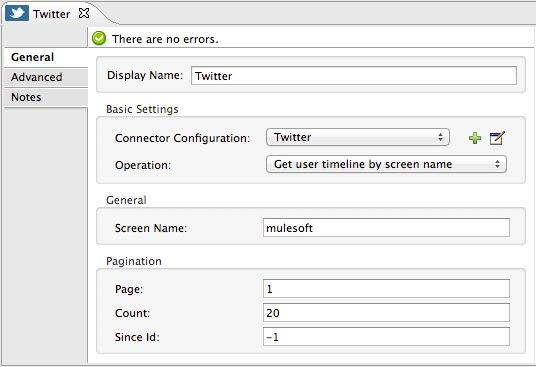536x367 pixels.
Task: Open the Connector Configuration dropdown
Action: 358,137
